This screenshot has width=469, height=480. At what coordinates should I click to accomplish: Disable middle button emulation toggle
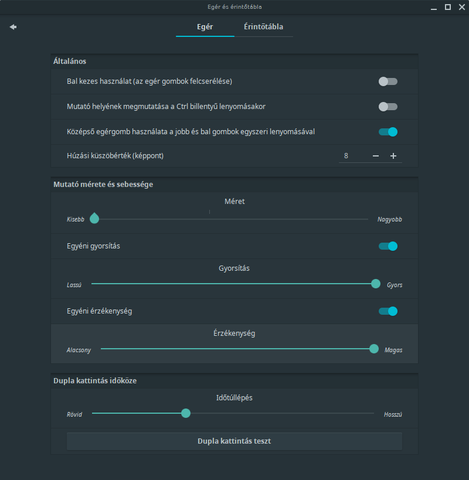(388, 132)
